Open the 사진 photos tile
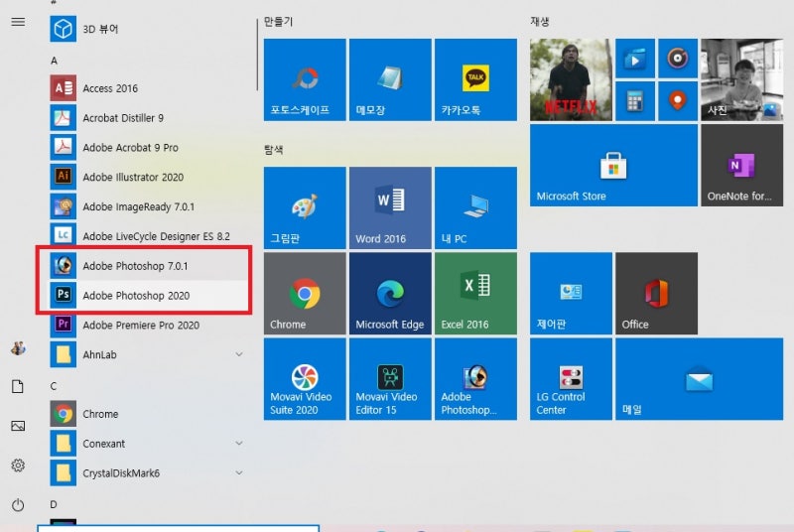This screenshot has height=532, width=794. [741, 79]
